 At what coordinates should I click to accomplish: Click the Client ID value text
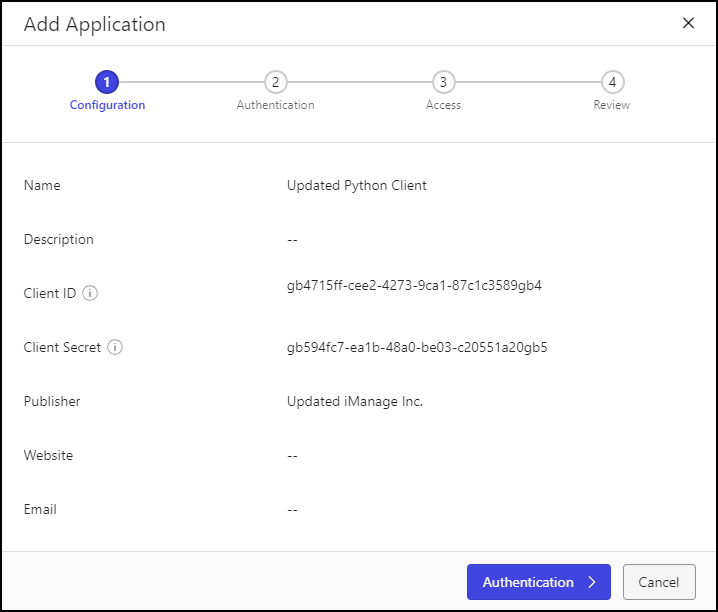tap(414, 286)
